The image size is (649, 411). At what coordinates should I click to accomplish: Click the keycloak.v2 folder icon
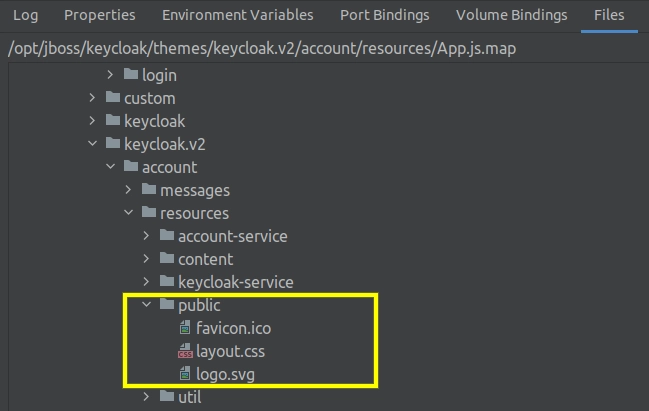[x=113, y=143]
